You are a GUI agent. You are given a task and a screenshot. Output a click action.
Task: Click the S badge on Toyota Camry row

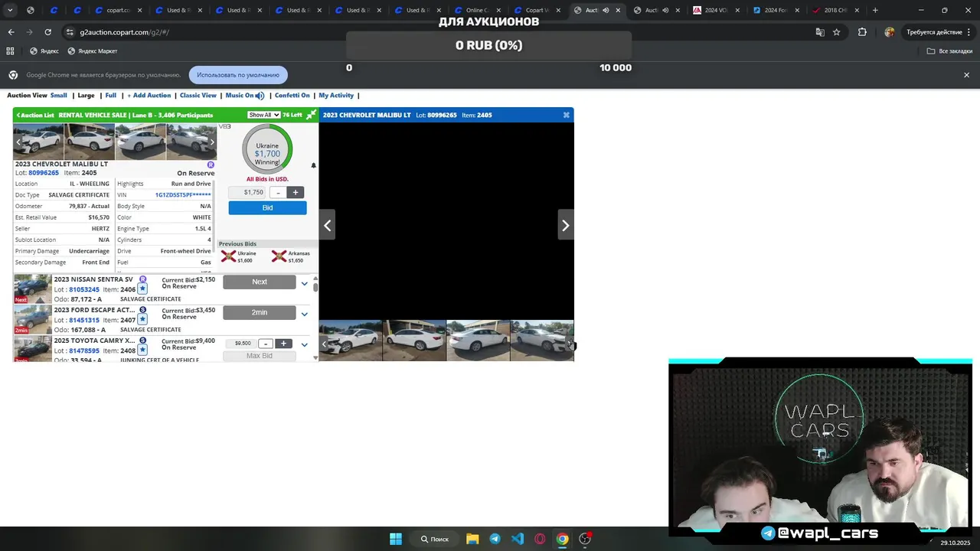(142, 341)
